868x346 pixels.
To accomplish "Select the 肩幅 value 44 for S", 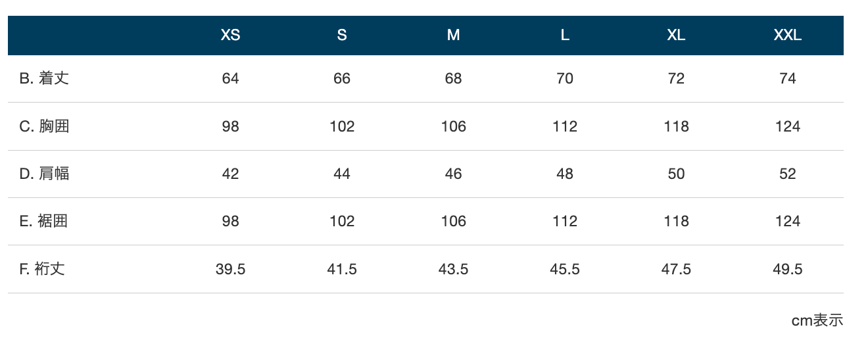I will pos(342,174).
